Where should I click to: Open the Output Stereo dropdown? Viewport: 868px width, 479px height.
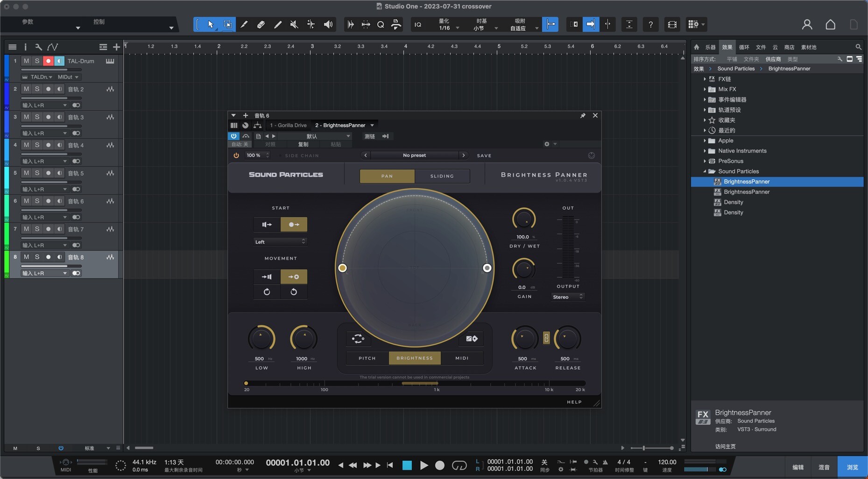tap(568, 297)
